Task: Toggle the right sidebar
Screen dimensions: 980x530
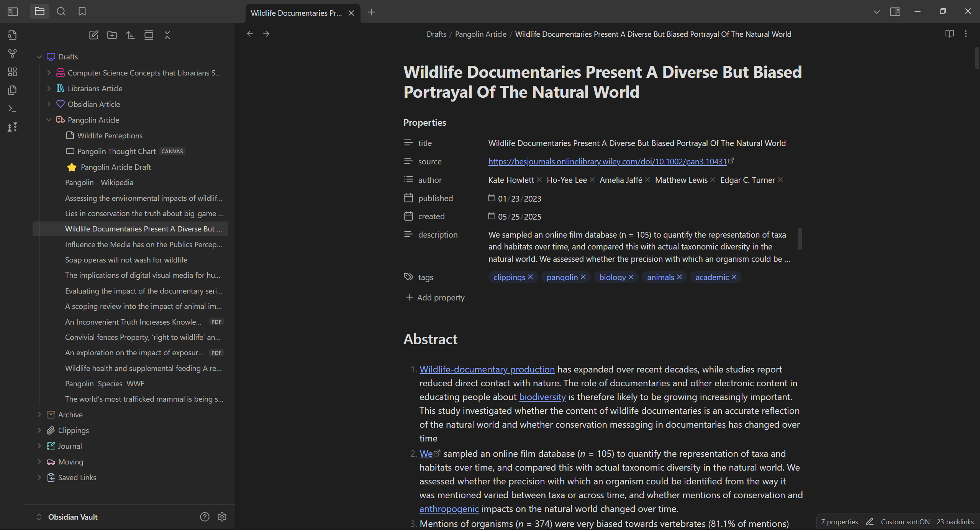Action: pyautogui.click(x=895, y=11)
